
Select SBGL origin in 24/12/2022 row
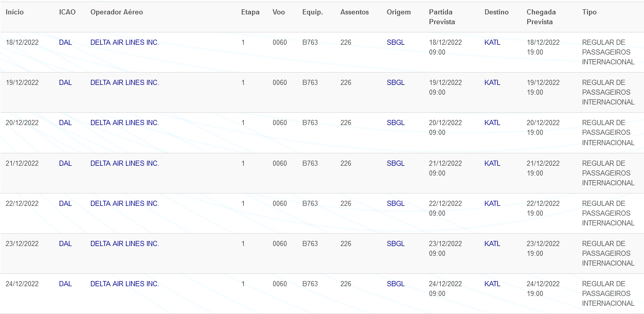tap(396, 284)
